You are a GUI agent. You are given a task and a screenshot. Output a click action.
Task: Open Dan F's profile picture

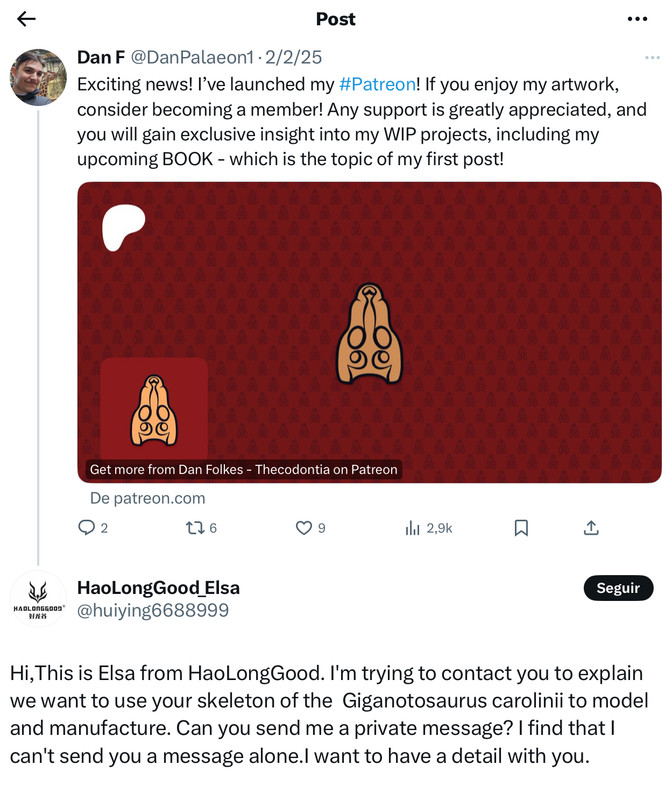click(38, 77)
